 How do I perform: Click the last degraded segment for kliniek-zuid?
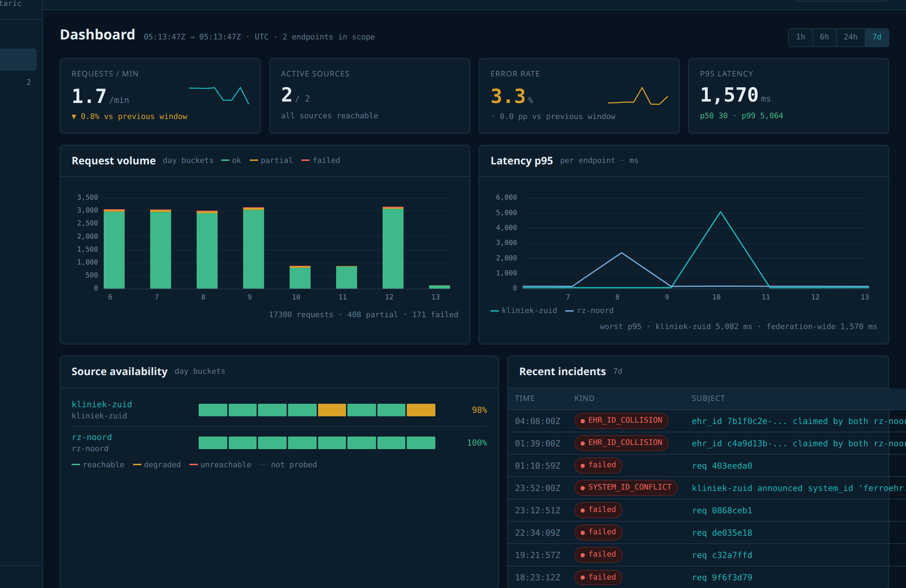pos(421,410)
